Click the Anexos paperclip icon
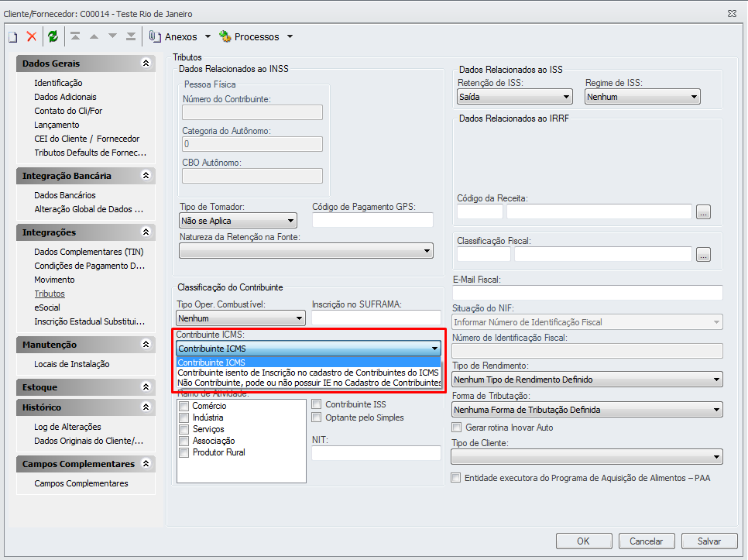Screen dimensions: 748x560 [155, 36]
